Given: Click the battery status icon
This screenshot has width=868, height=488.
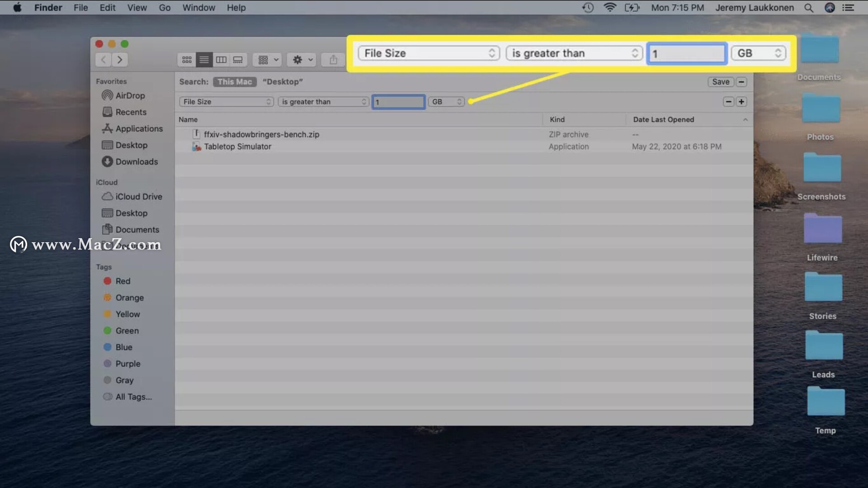Looking at the screenshot, I should pyautogui.click(x=632, y=8).
